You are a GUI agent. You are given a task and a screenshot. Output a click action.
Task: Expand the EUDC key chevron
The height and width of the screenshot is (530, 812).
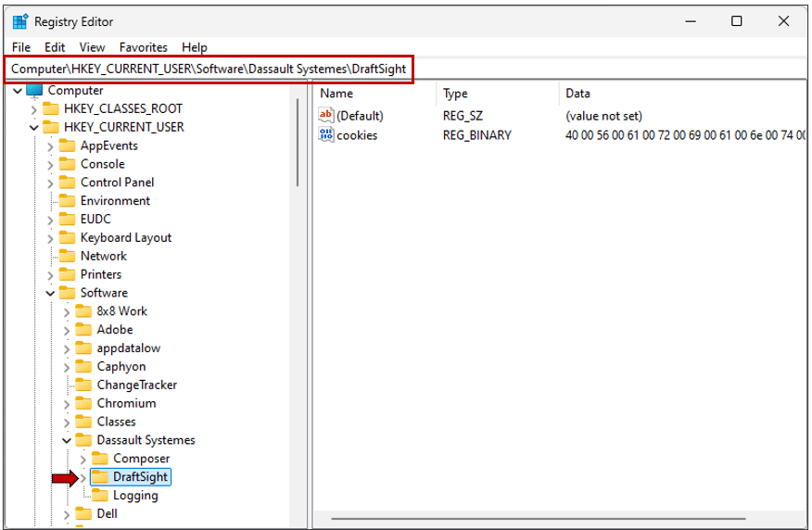(x=50, y=220)
